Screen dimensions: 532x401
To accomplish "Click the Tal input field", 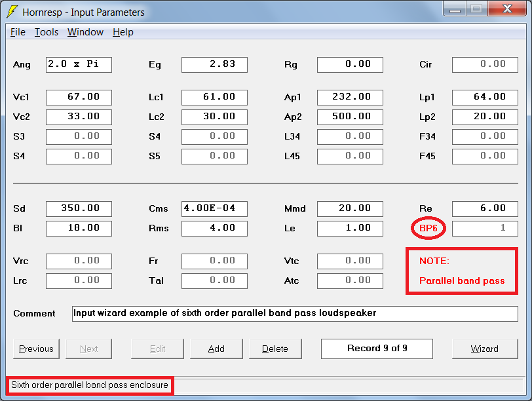I will click(214, 281).
